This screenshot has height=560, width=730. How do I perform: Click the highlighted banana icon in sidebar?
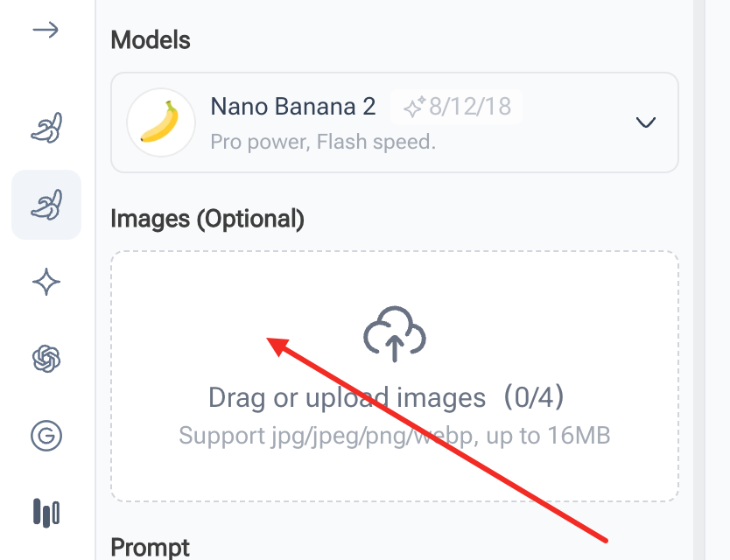pyautogui.click(x=46, y=205)
